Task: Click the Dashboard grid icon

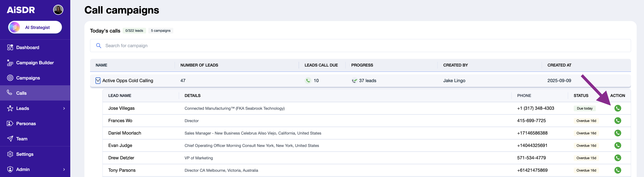Action: [10, 47]
